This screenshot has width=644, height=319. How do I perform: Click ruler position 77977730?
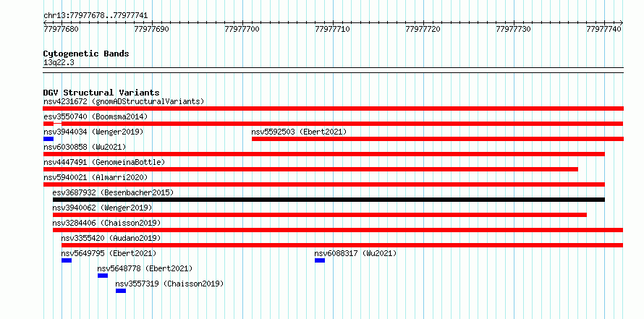coord(514,29)
